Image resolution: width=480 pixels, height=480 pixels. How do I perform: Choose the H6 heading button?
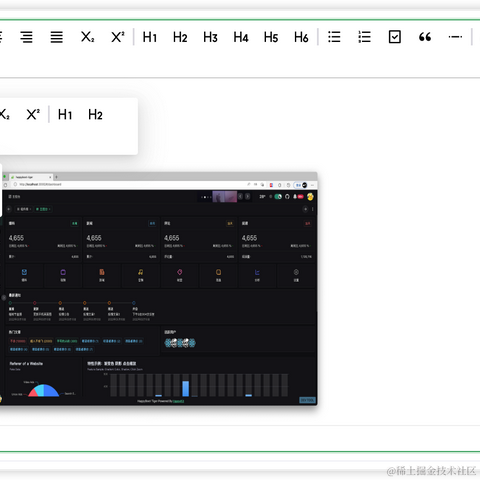(x=301, y=37)
